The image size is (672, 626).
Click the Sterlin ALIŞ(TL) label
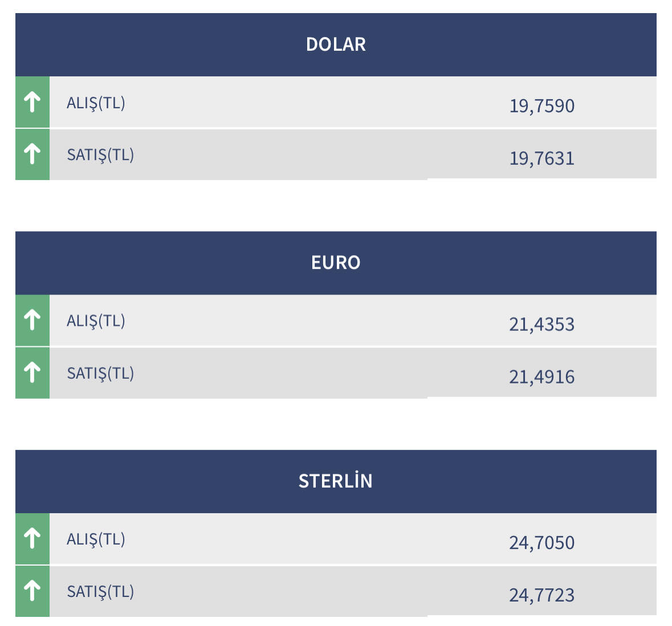point(96,539)
